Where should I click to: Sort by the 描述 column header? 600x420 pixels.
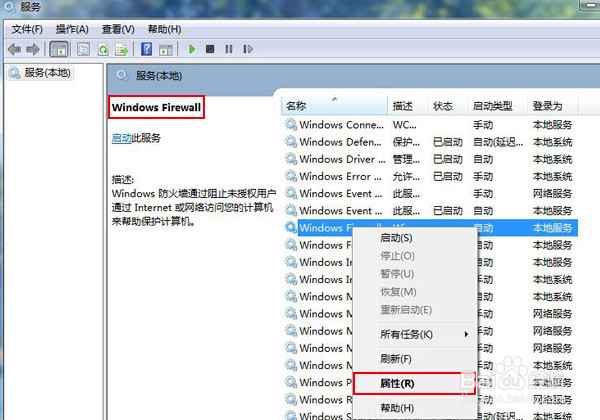[407, 106]
